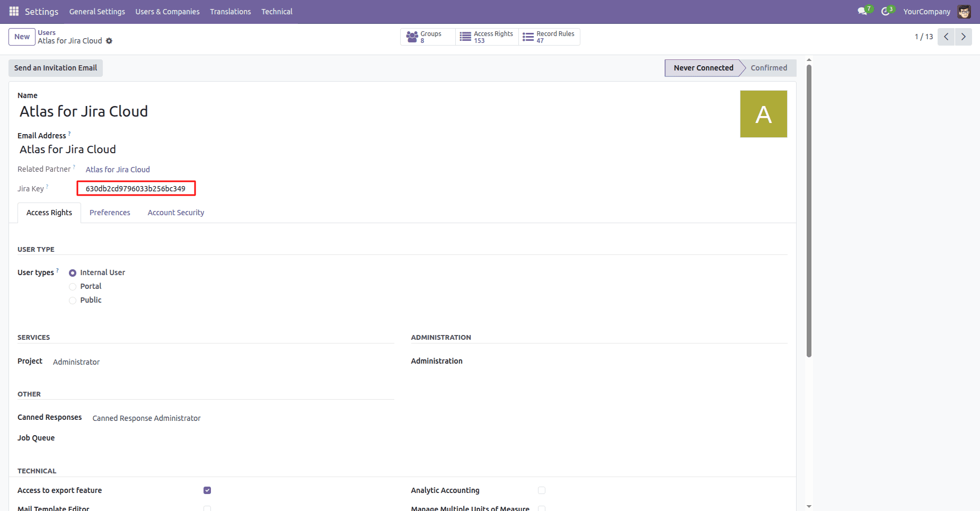Uncheck Access to export feature
The image size is (980, 511).
pos(207,490)
